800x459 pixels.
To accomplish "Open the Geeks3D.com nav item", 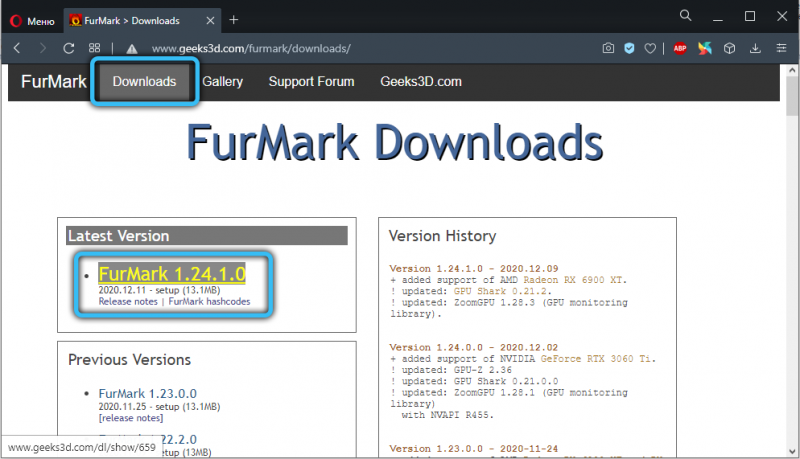I will tap(421, 82).
